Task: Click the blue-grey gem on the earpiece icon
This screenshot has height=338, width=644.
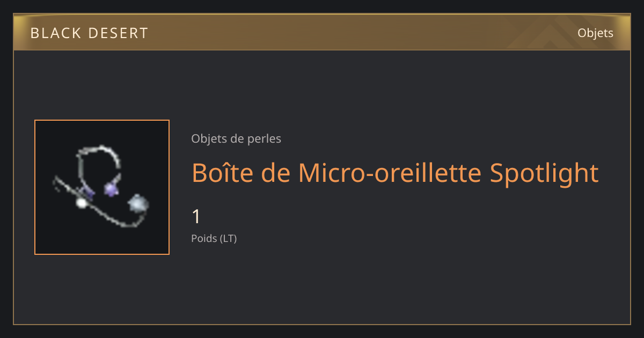Action: [x=138, y=204]
